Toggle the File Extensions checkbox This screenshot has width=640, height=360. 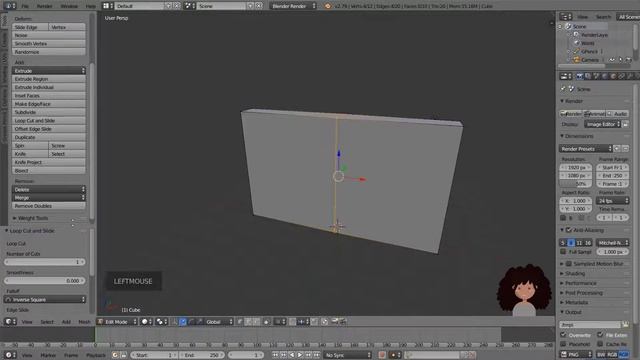pyautogui.click(x=600, y=335)
